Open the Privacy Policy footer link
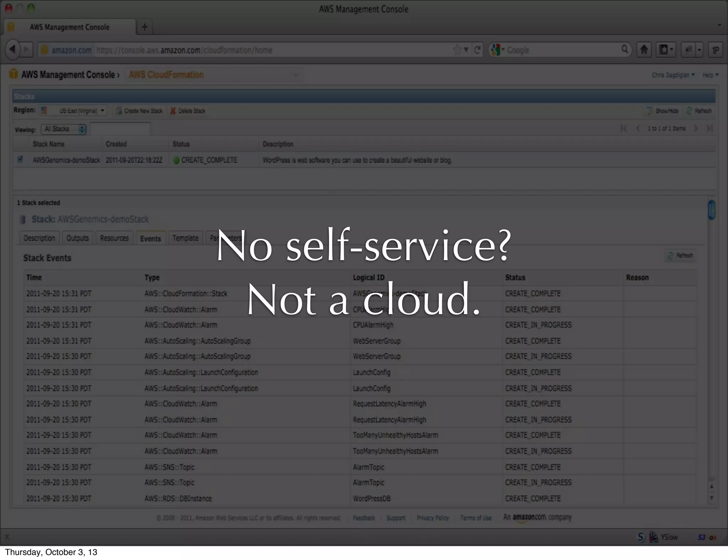Image resolution: width=728 pixels, height=560 pixels. pos(433,518)
